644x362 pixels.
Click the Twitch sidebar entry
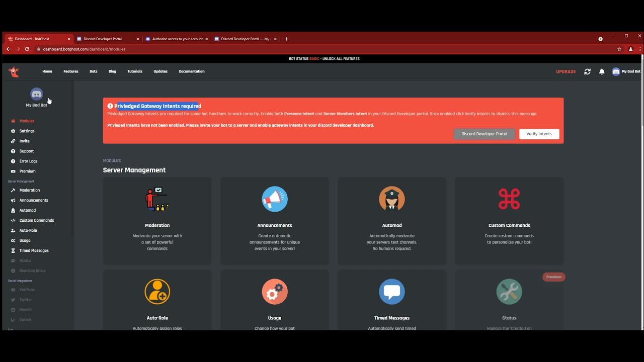[25, 320]
